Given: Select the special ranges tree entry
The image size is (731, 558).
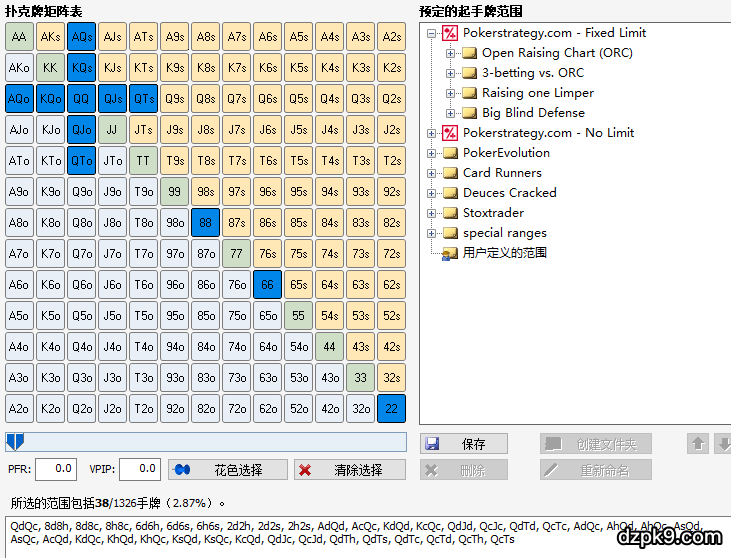Looking at the screenshot, I should coord(504,233).
